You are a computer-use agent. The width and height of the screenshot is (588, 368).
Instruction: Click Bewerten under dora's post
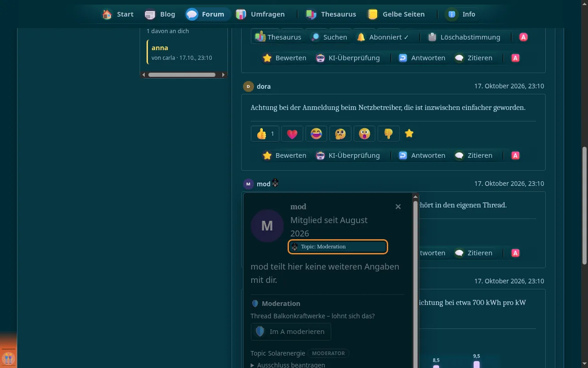pos(284,155)
